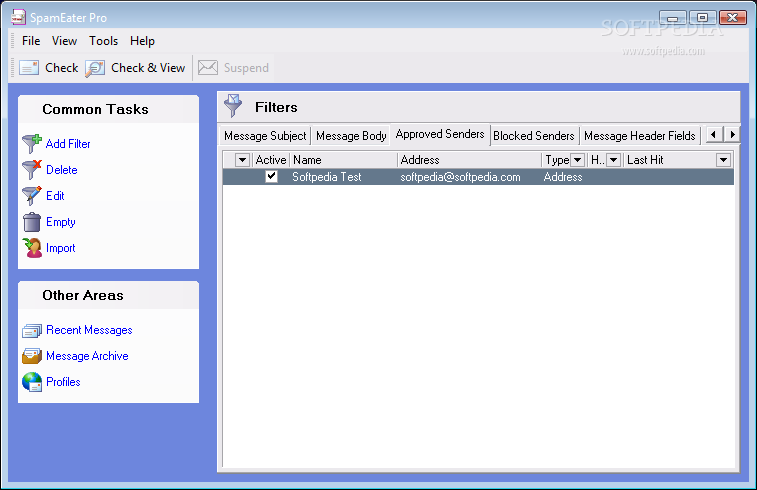Image resolution: width=757 pixels, height=490 pixels.
Task: Click the Edit filter pencil icon
Action: pos(32,196)
